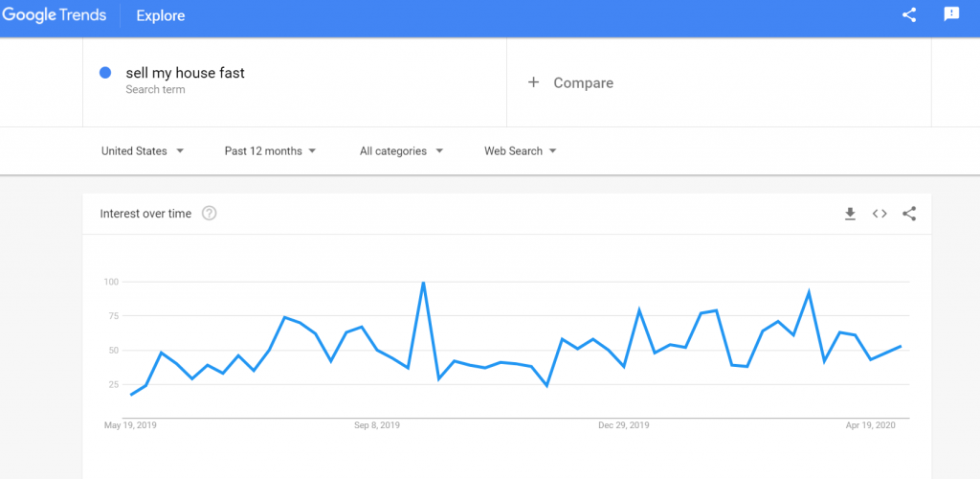Download the Interest over time chart data

pyautogui.click(x=850, y=214)
